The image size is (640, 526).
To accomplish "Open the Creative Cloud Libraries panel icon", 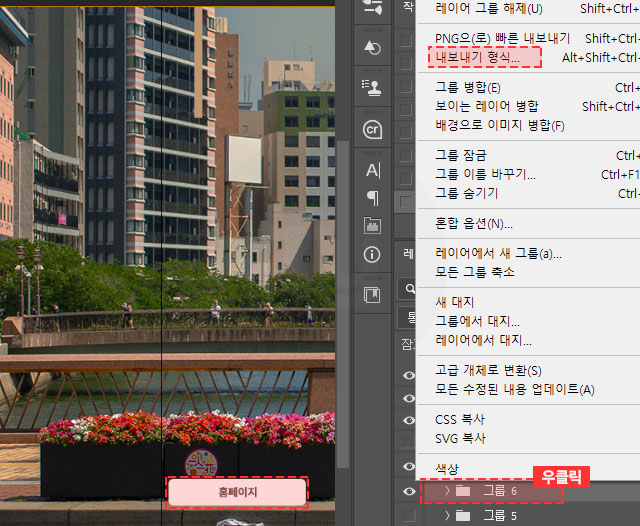I will [x=372, y=129].
